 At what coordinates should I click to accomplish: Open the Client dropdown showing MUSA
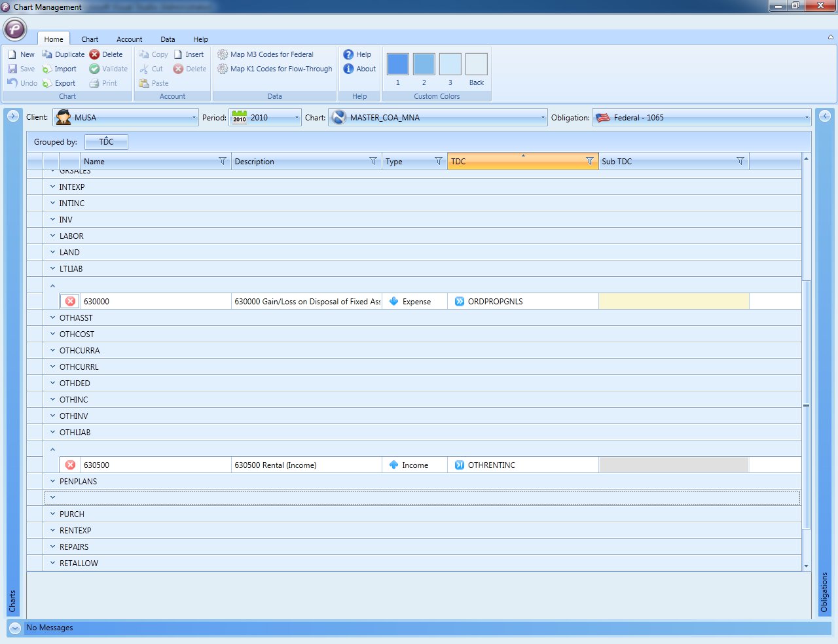[x=126, y=118]
